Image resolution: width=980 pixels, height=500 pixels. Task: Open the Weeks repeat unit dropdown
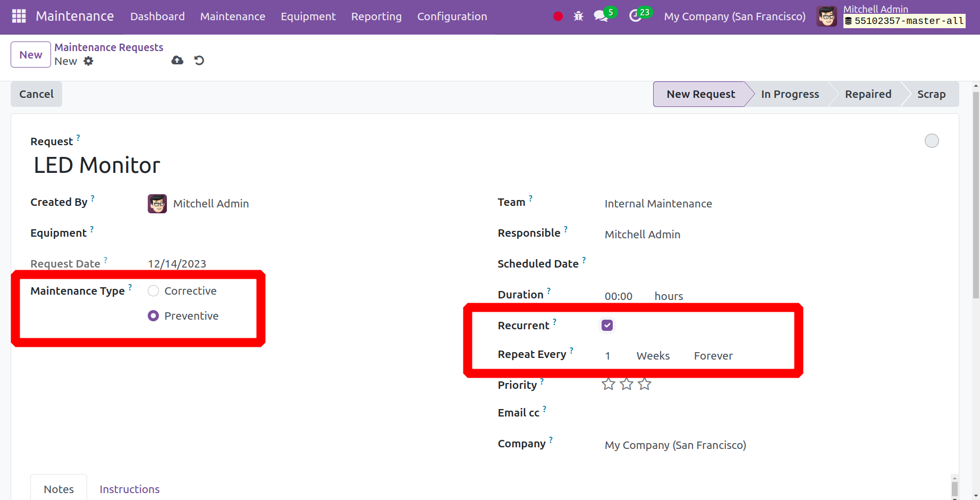[x=653, y=356]
